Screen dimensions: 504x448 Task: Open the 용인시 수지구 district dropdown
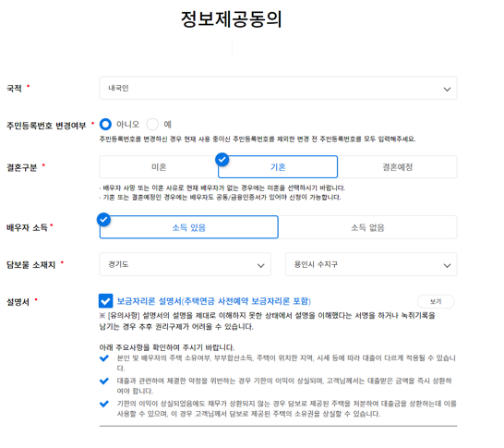pyautogui.click(x=371, y=264)
